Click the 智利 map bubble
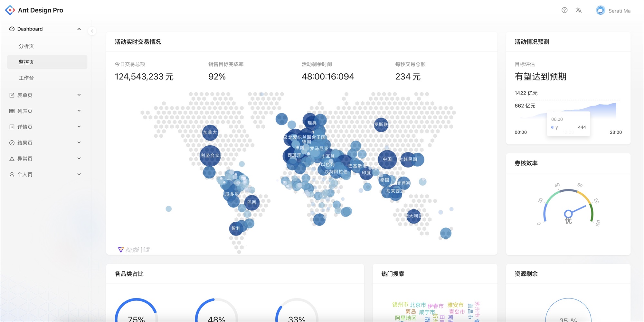The image size is (644, 322). 236,228
